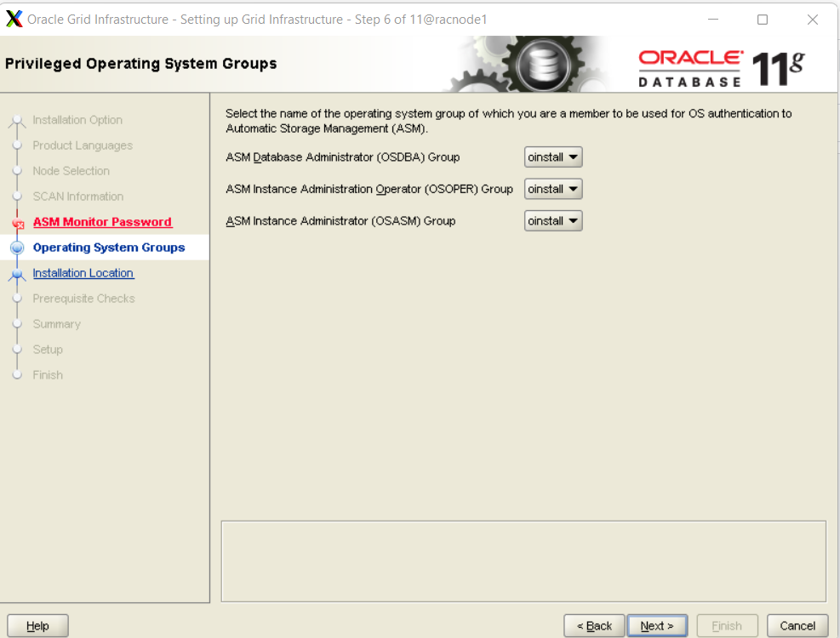The height and width of the screenshot is (638, 840).
Task: Click the ASM Database Administrator (OSDBA) Group label
Action: (343, 157)
